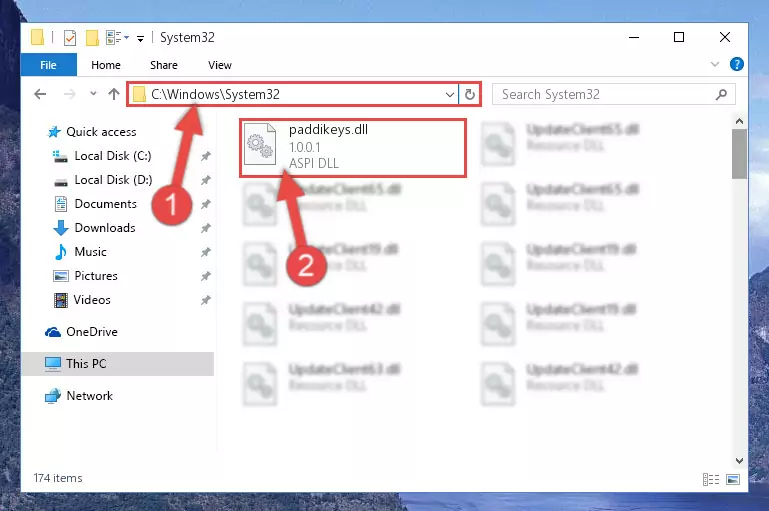Open the File menu tab
This screenshot has height=511, width=769.
click(x=49, y=65)
